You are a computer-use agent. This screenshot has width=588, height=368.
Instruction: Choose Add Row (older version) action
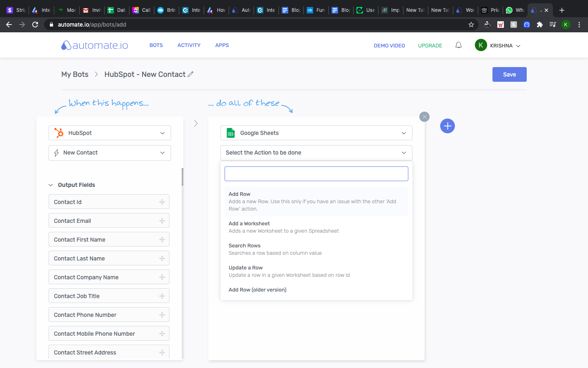(316, 290)
